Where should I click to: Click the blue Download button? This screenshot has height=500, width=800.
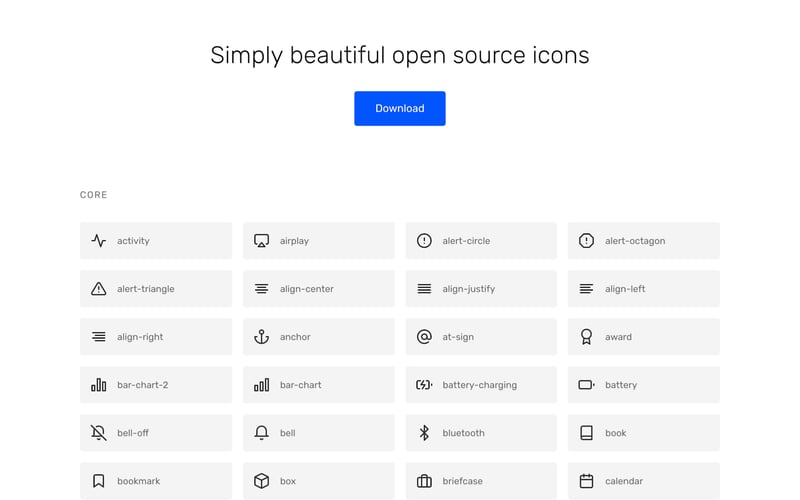[x=399, y=108]
